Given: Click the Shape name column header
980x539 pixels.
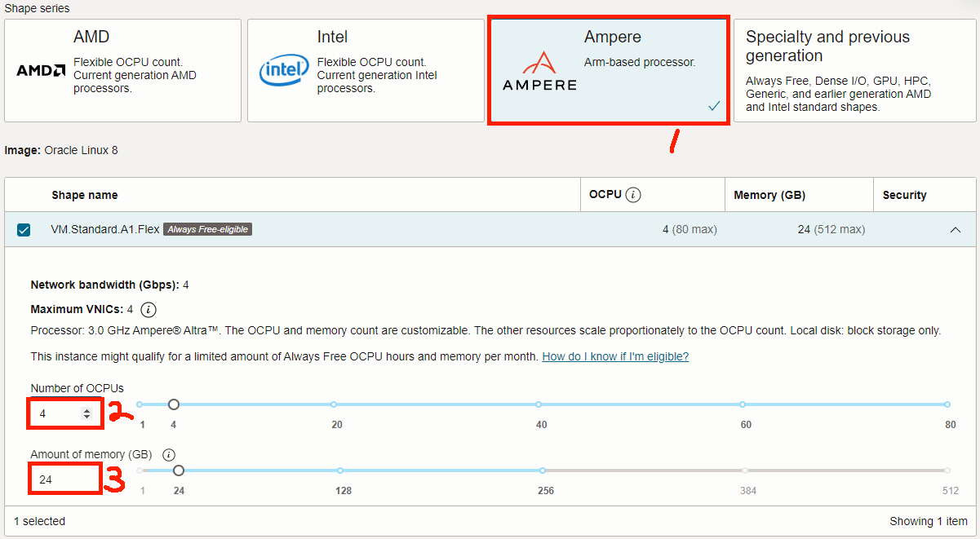Looking at the screenshot, I should (85, 195).
